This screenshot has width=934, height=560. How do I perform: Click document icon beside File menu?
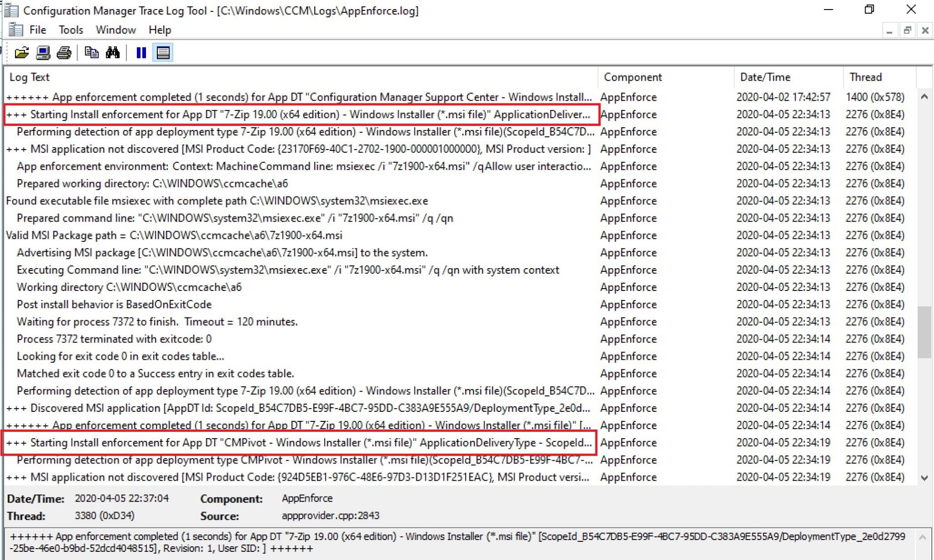pyautogui.click(x=16, y=30)
